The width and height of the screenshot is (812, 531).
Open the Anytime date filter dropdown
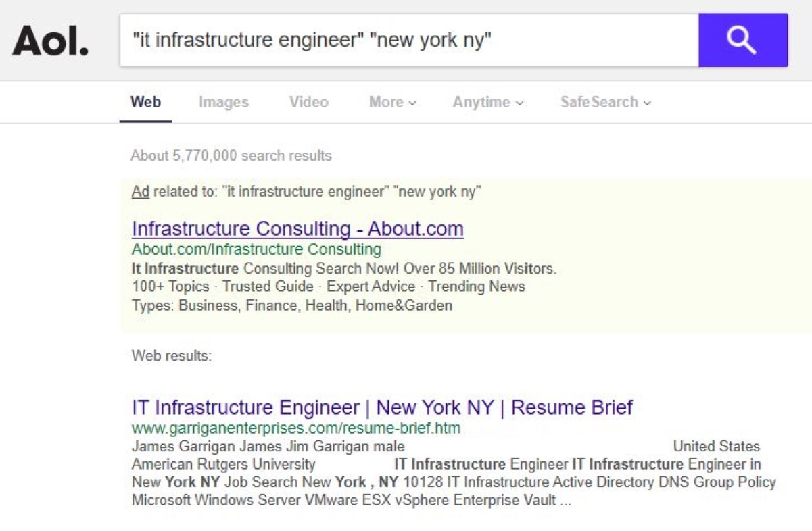click(x=488, y=102)
